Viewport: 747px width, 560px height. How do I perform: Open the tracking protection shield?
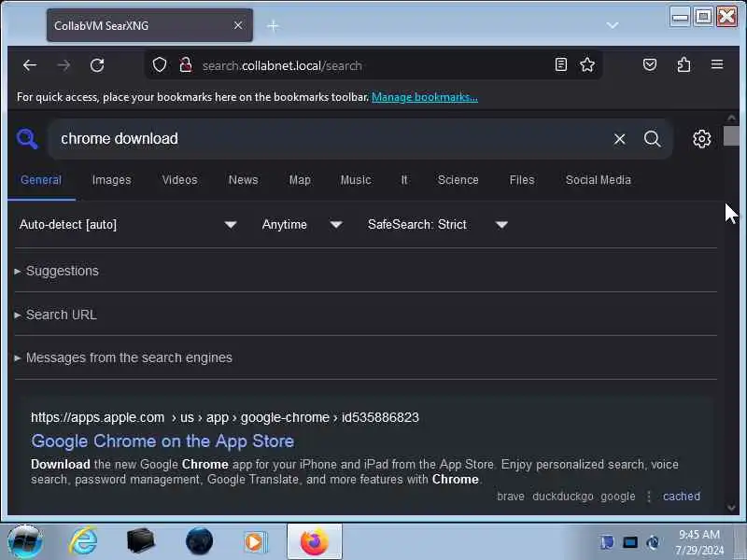(x=160, y=64)
